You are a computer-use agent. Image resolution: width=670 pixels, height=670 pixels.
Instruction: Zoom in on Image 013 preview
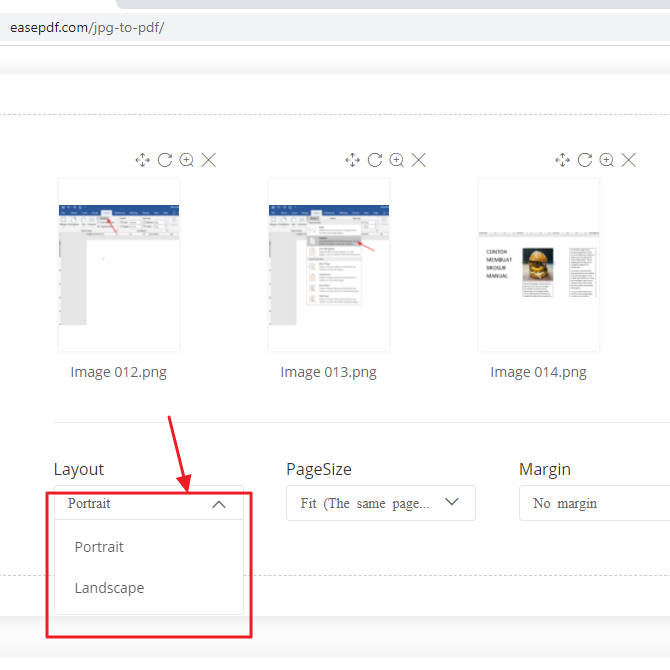(x=397, y=160)
